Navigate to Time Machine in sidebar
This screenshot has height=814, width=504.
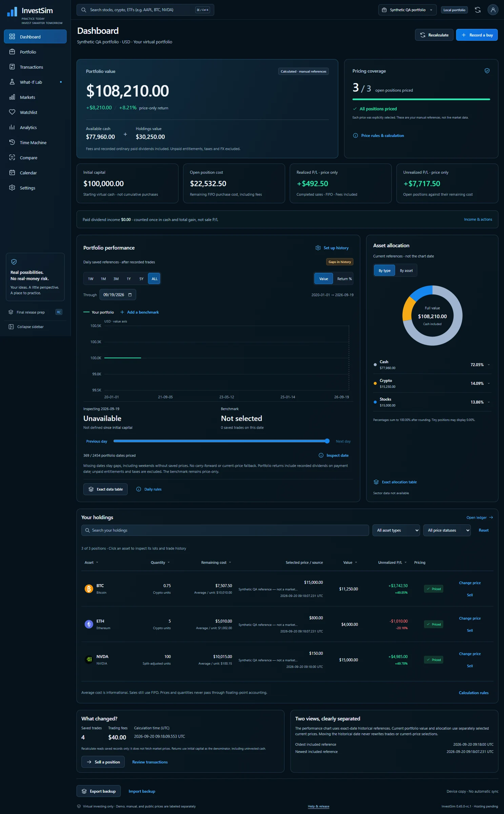tap(35, 142)
